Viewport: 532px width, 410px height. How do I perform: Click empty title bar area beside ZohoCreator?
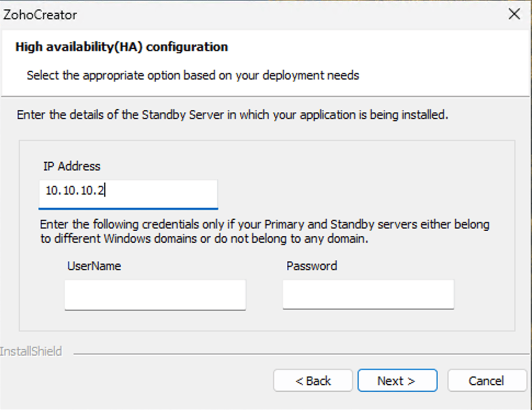point(274,15)
